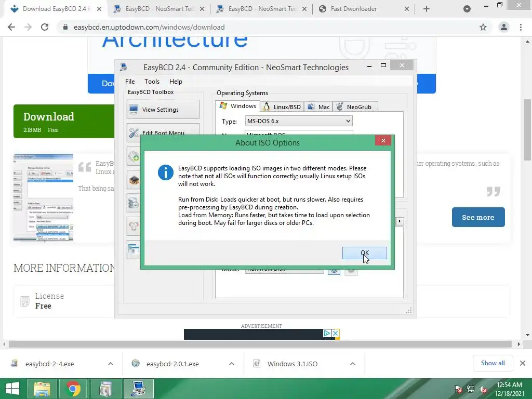This screenshot has width=532, height=399.
Task: Click the blue info icon in the dialog
Action: [x=166, y=172]
